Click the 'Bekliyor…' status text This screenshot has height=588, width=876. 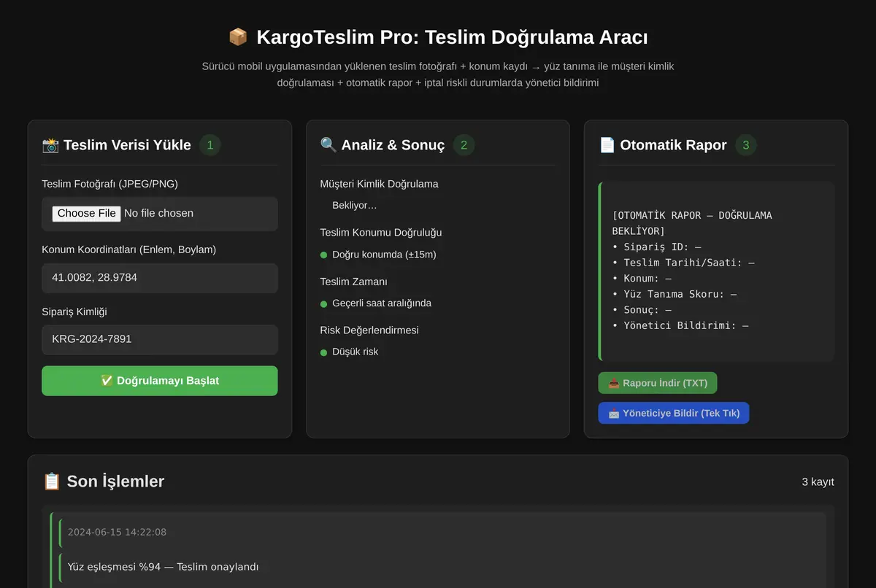(355, 206)
